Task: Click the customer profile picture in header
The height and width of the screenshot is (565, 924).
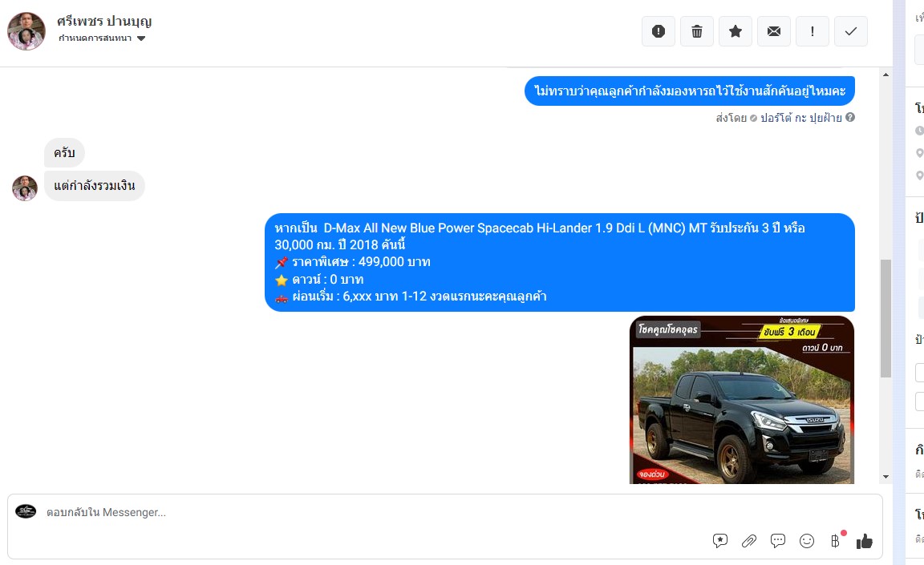Action: tap(26, 31)
